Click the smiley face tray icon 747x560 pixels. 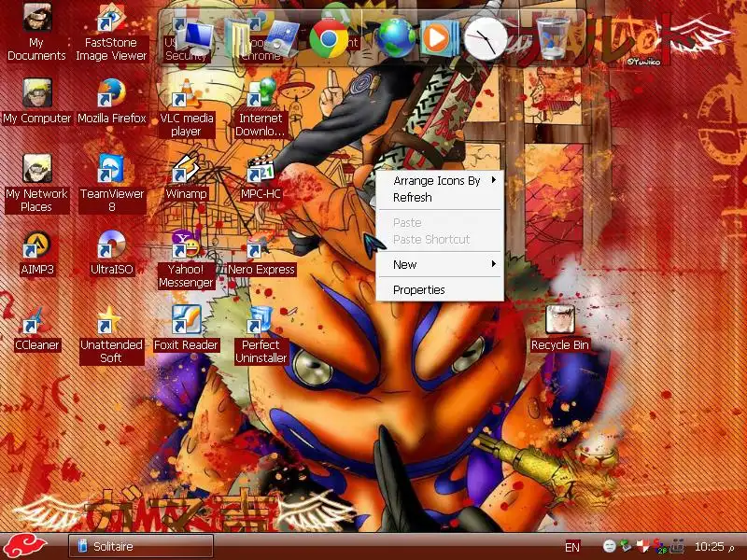[610, 546]
